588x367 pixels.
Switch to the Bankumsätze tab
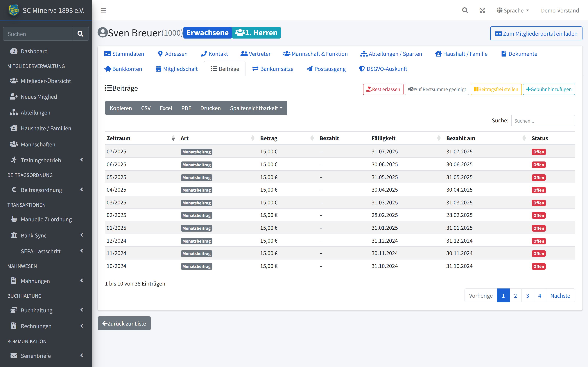273,69
